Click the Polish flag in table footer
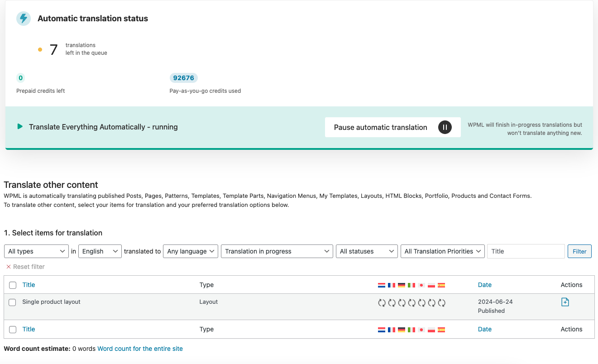The height and width of the screenshot is (364, 598). tap(431, 330)
